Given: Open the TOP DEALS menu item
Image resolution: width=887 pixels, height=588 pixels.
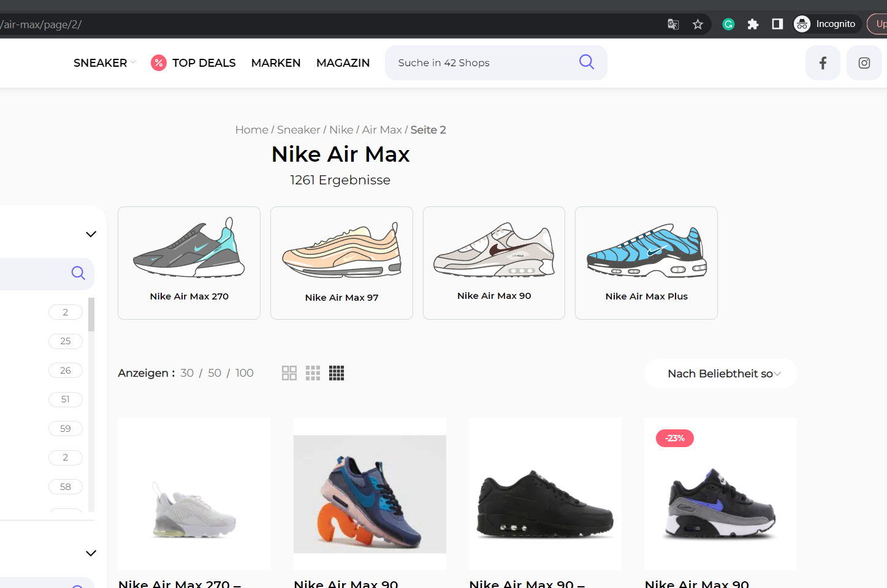Looking at the screenshot, I should [204, 62].
